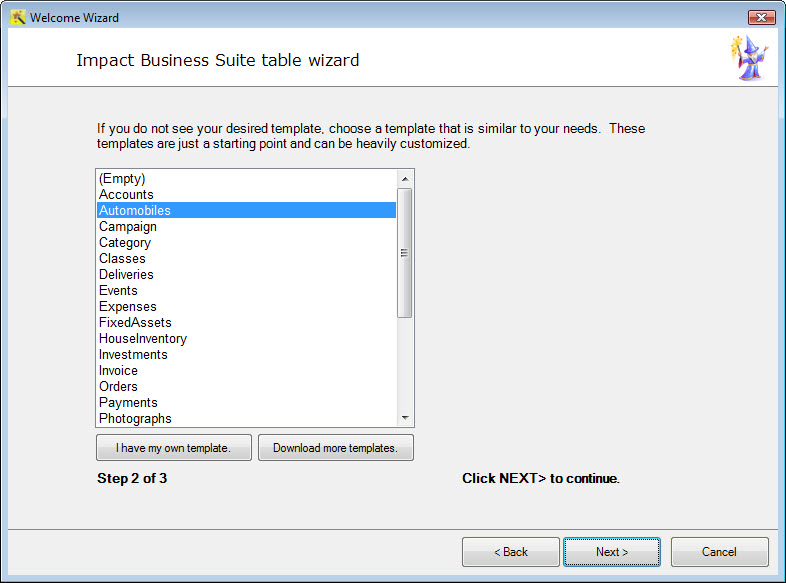The height and width of the screenshot is (583, 786).
Task: Click the list scroll up arrow
Action: click(x=405, y=179)
